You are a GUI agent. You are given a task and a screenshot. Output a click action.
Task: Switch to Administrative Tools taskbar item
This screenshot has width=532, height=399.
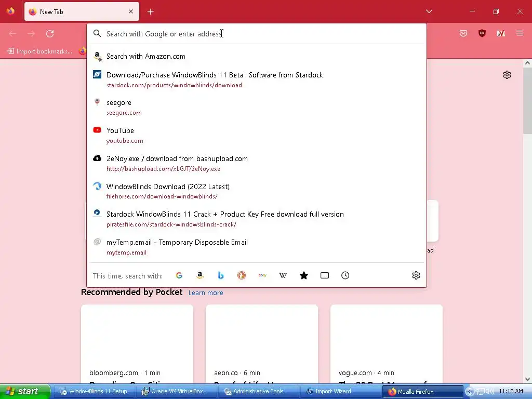tap(259, 392)
